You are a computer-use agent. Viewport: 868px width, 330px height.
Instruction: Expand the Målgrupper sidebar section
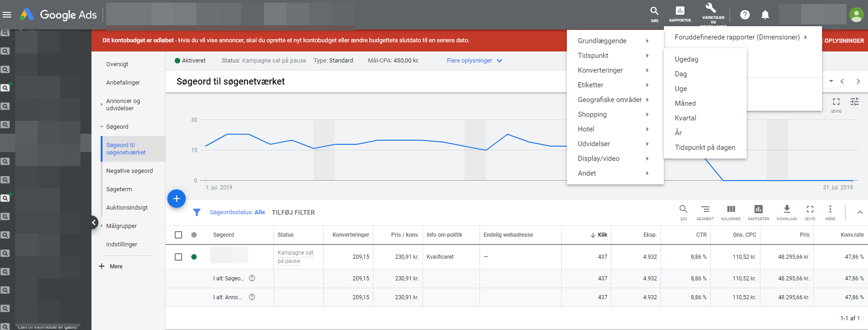tap(102, 226)
